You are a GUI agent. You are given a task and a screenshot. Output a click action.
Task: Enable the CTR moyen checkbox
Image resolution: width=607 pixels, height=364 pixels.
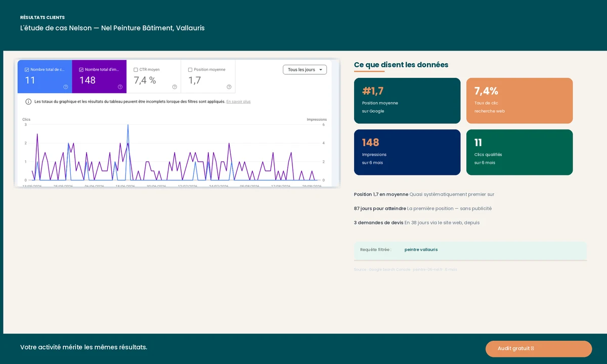[136, 70]
